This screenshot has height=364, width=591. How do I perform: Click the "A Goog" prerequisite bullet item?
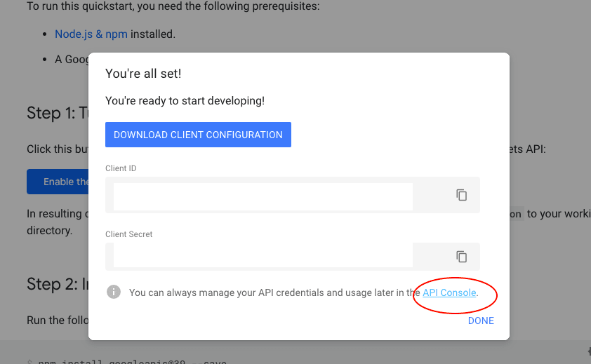72,59
